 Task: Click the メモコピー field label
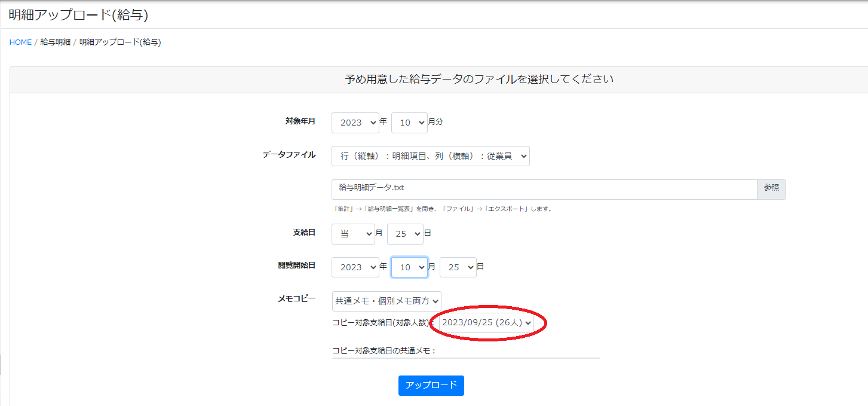(297, 298)
